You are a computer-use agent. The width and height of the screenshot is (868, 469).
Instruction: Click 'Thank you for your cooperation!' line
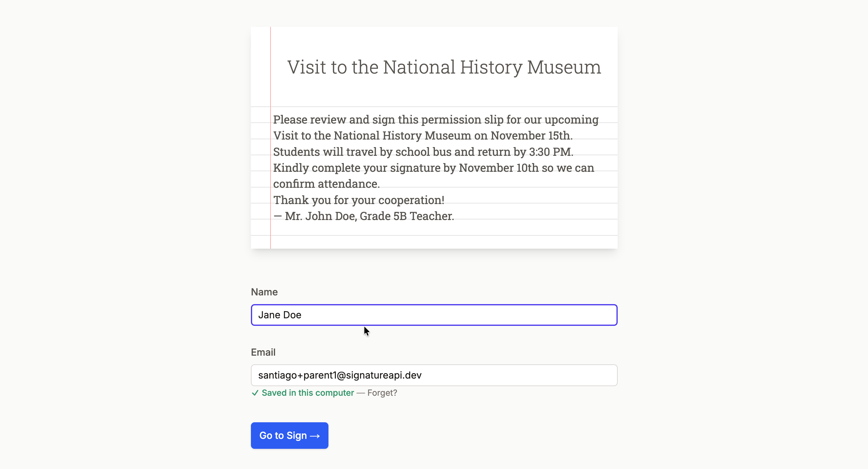pyautogui.click(x=359, y=200)
